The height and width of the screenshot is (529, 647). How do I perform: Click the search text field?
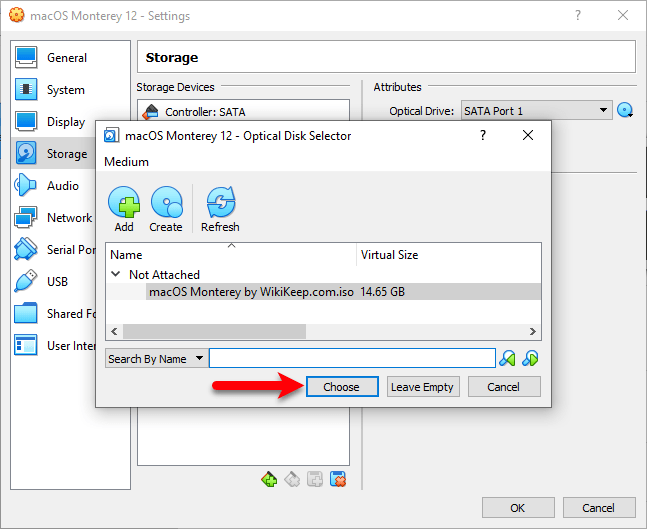(x=352, y=358)
